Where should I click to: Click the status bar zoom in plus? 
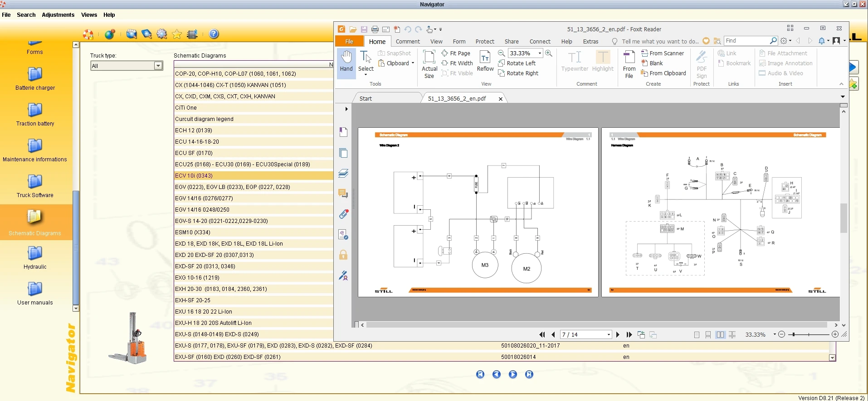click(835, 335)
